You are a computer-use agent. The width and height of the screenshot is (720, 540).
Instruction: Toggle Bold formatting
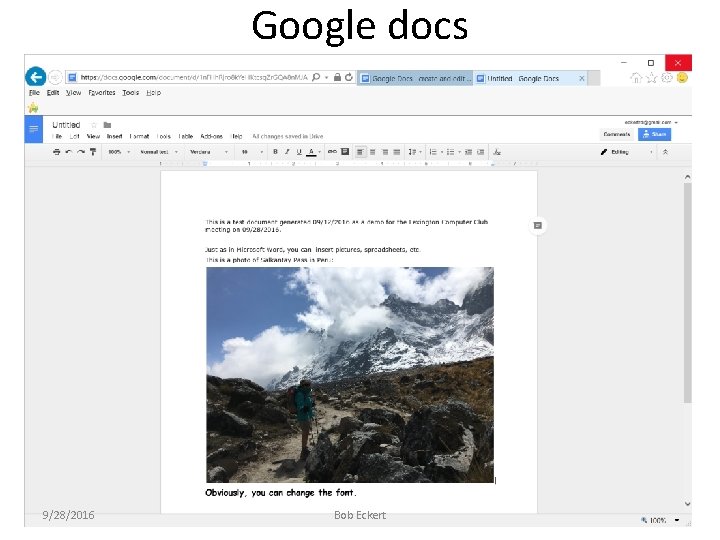click(x=275, y=152)
